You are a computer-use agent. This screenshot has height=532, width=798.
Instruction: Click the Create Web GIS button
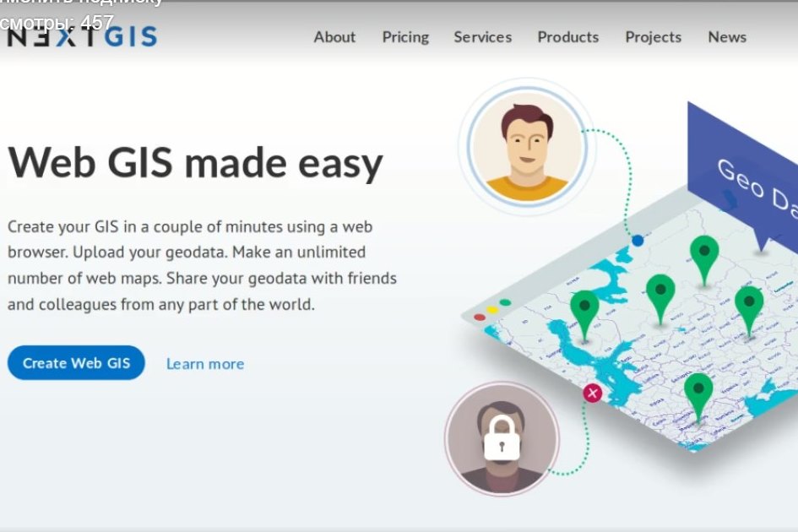[x=76, y=363]
